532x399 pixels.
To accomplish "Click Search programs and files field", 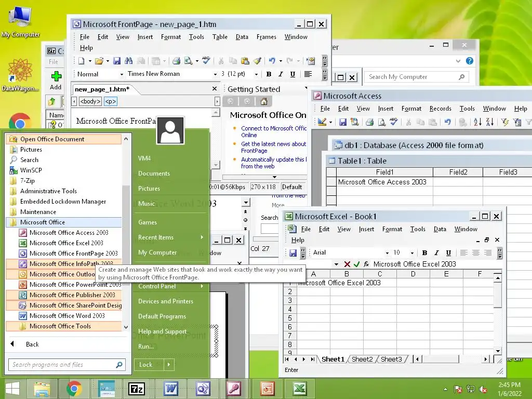I will (66, 365).
